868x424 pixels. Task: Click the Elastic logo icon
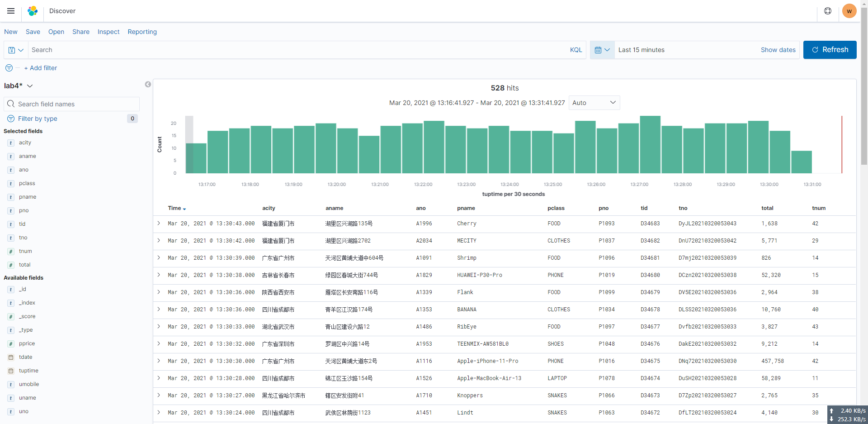pos(33,11)
